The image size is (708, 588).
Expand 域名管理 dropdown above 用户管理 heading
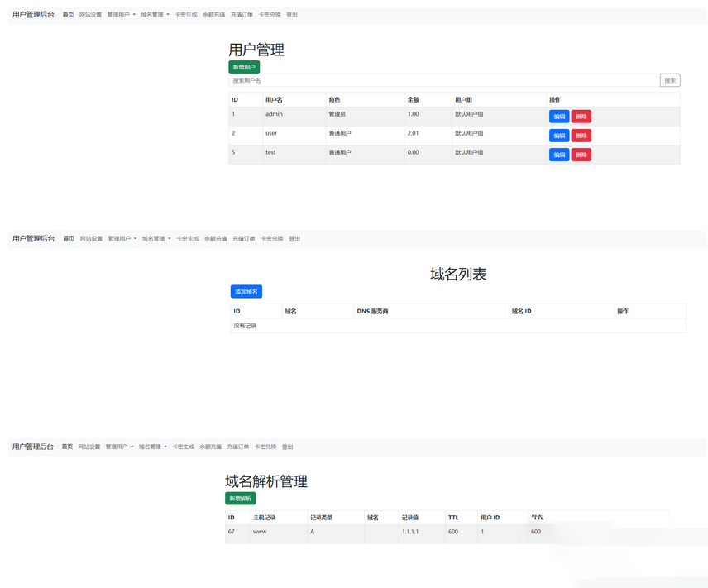[x=155, y=15]
